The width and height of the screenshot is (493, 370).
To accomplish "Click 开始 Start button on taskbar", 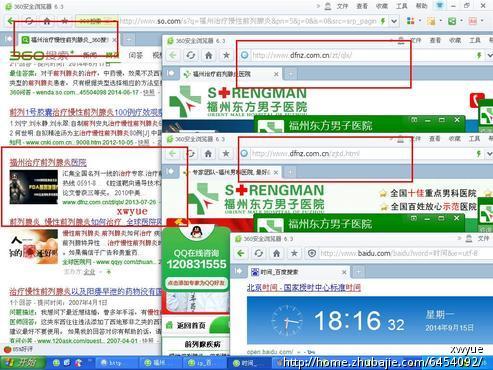I will point(22,363).
